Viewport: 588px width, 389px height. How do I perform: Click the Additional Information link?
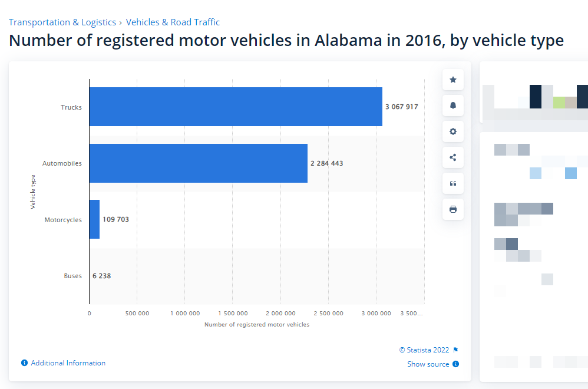pyautogui.click(x=68, y=362)
